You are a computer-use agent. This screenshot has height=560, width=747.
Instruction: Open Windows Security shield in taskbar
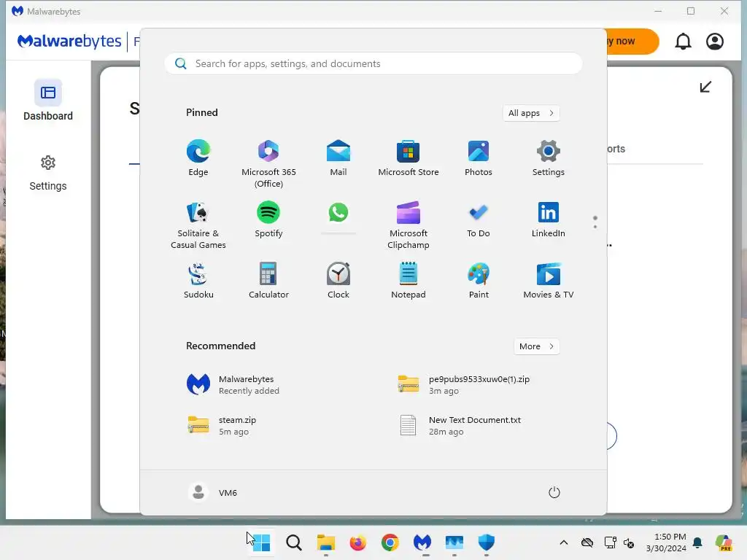tap(487, 542)
